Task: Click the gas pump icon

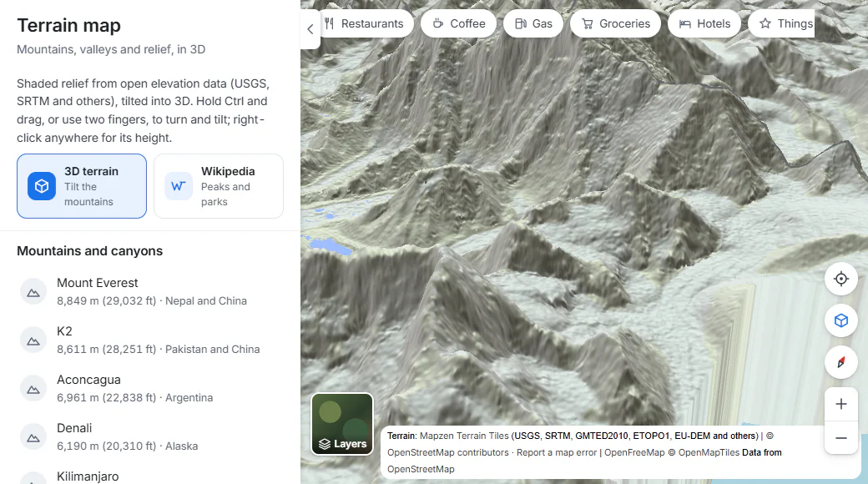Action: (x=520, y=24)
